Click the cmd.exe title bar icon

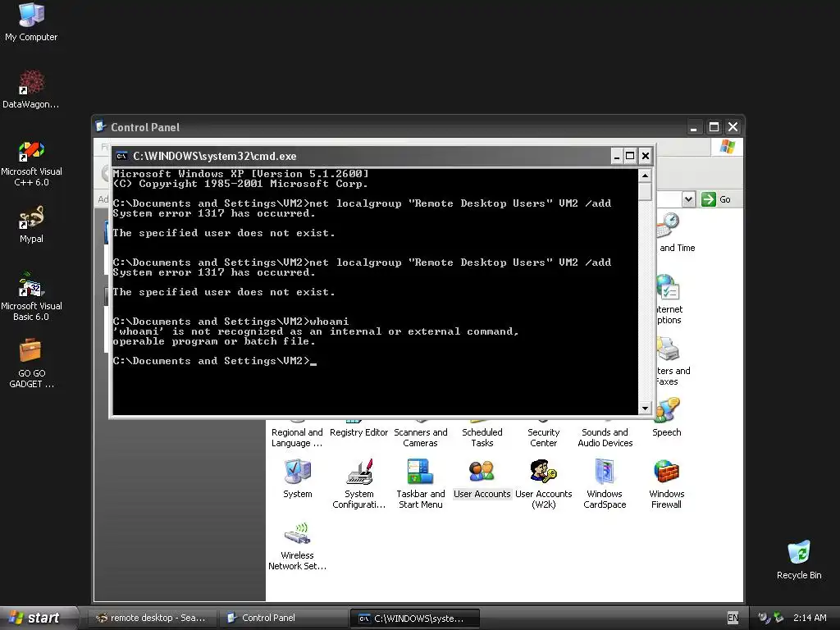click(x=121, y=156)
